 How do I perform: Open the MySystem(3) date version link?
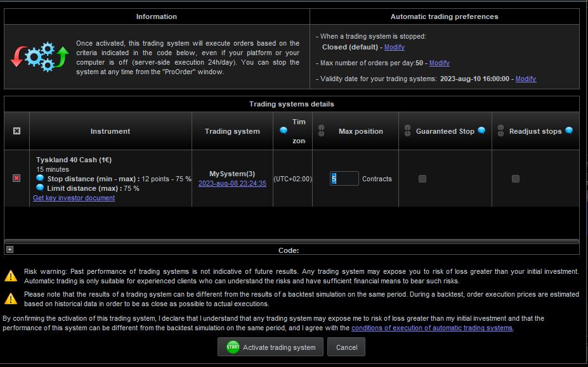click(x=232, y=183)
